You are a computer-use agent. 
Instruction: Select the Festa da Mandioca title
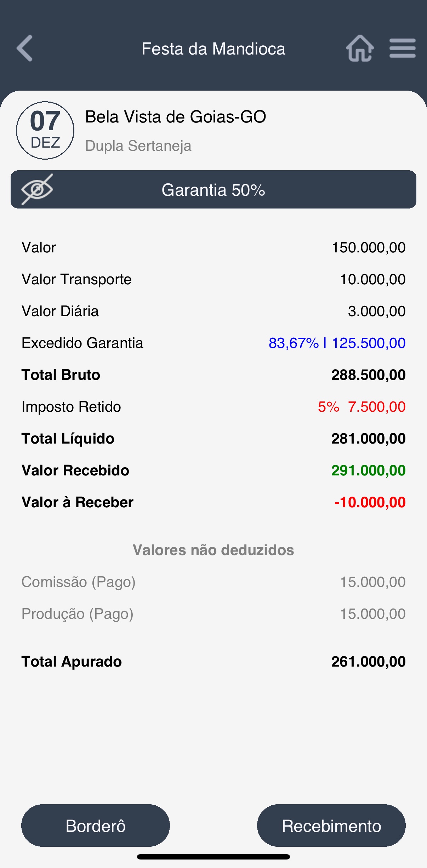pyautogui.click(x=213, y=49)
